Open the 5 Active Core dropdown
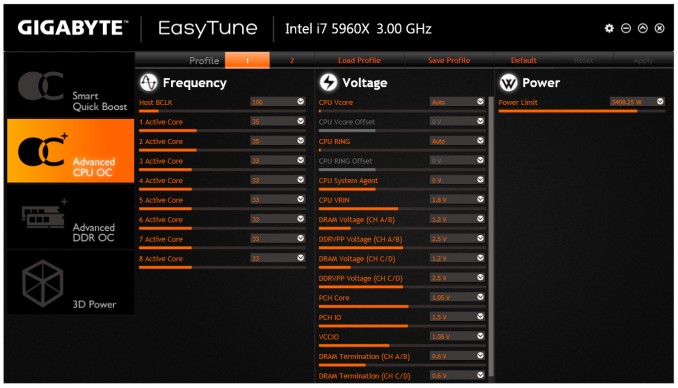This screenshot has height=388, width=678. [301, 199]
